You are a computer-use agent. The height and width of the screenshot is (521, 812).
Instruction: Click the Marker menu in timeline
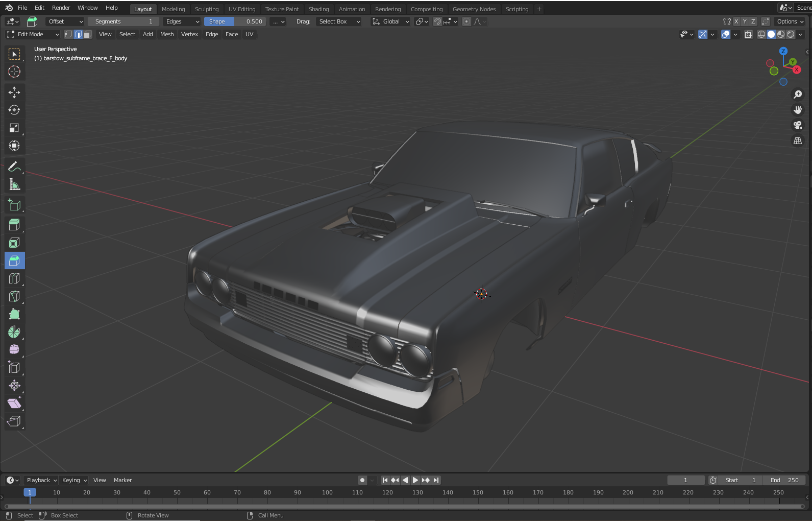pyautogui.click(x=122, y=480)
